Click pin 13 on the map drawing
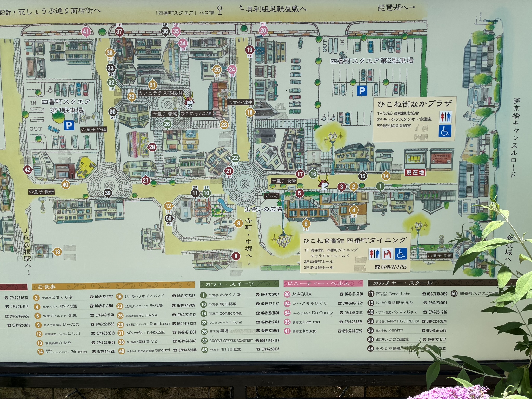 coord(57,251)
